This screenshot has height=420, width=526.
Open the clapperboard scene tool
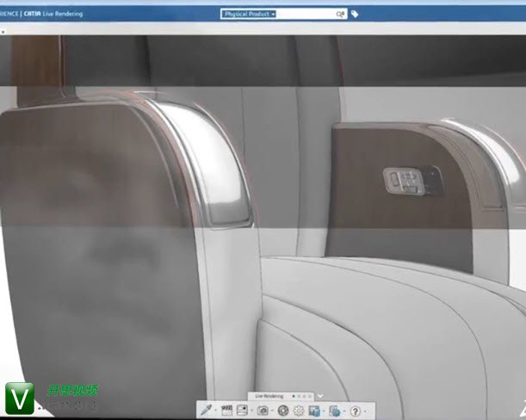(226, 410)
